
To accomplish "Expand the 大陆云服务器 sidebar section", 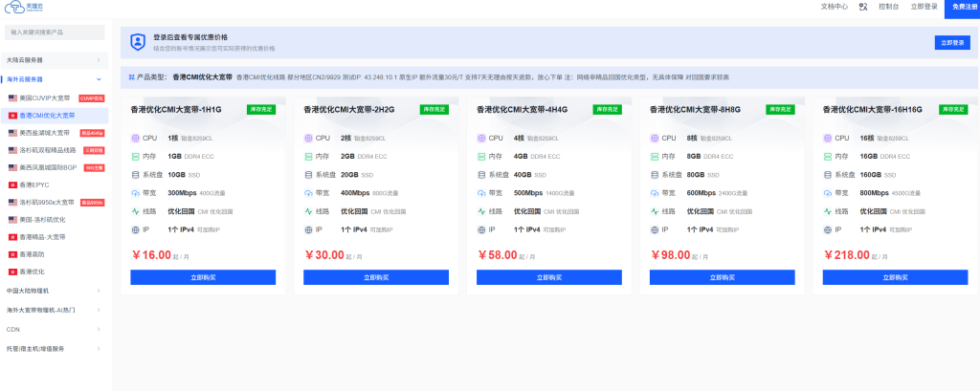I will click(55, 60).
